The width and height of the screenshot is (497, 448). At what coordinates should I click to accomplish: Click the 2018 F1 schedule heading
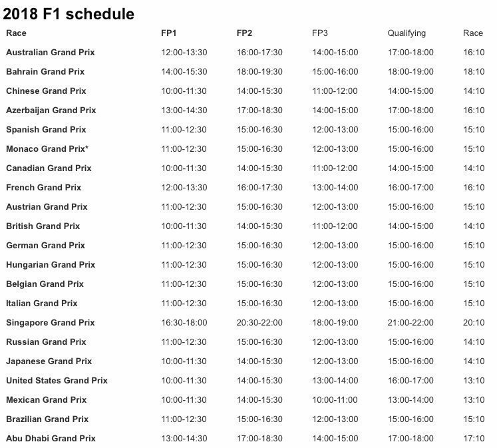tap(69, 14)
